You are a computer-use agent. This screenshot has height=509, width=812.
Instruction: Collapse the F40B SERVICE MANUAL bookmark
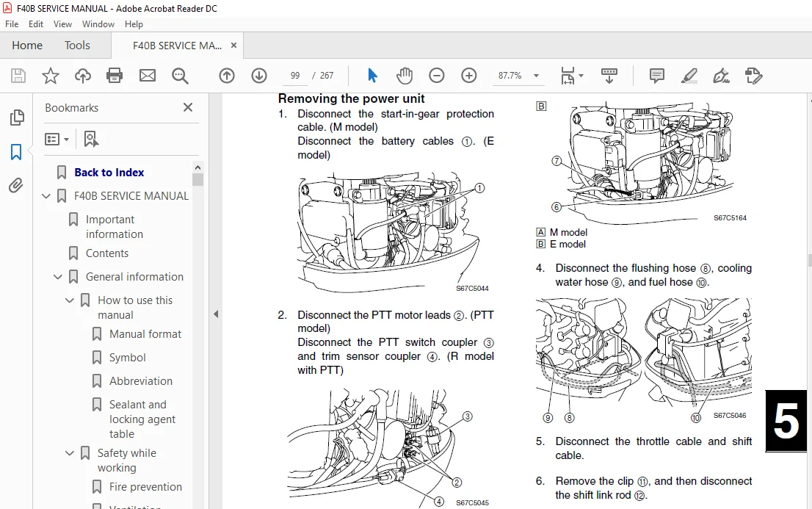[x=46, y=196]
